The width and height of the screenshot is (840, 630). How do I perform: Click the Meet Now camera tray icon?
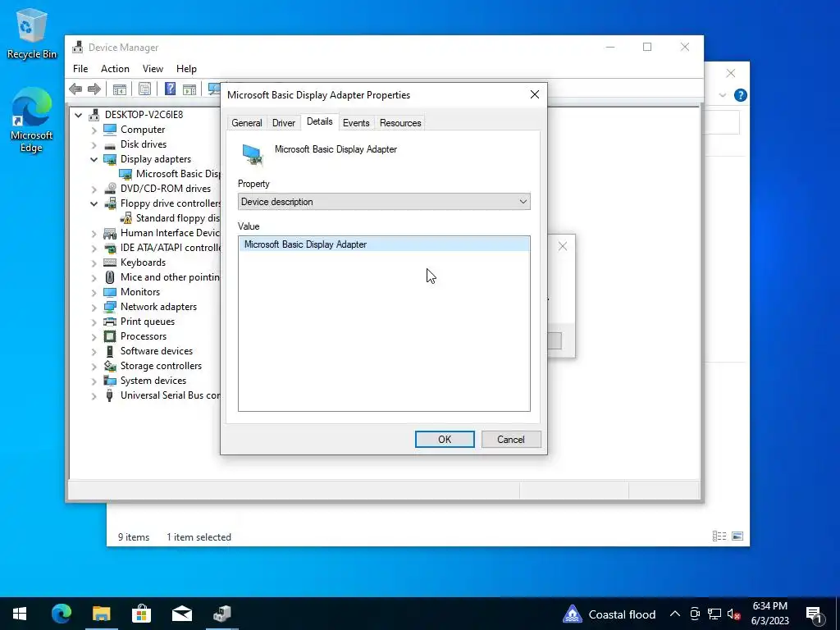[695, 614]
